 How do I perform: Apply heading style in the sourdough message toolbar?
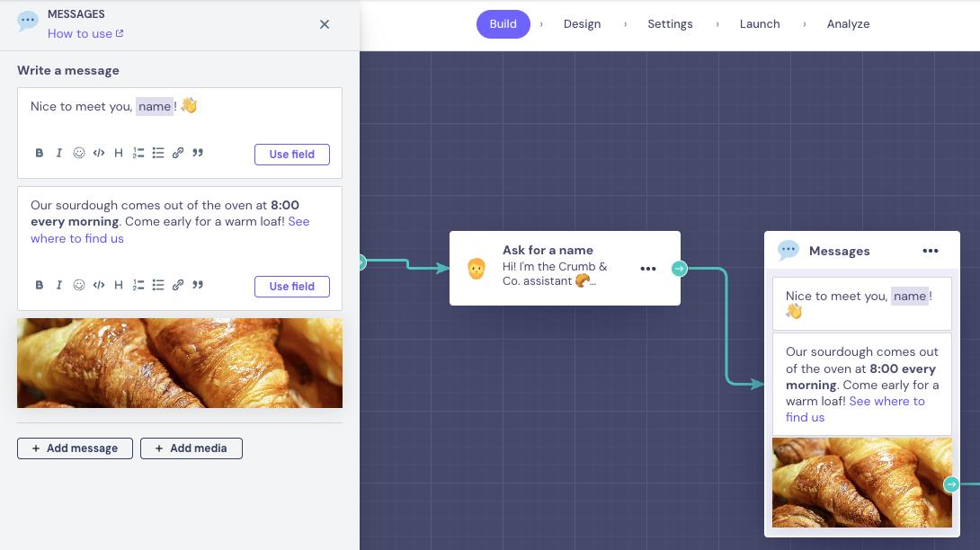(118, 285)
